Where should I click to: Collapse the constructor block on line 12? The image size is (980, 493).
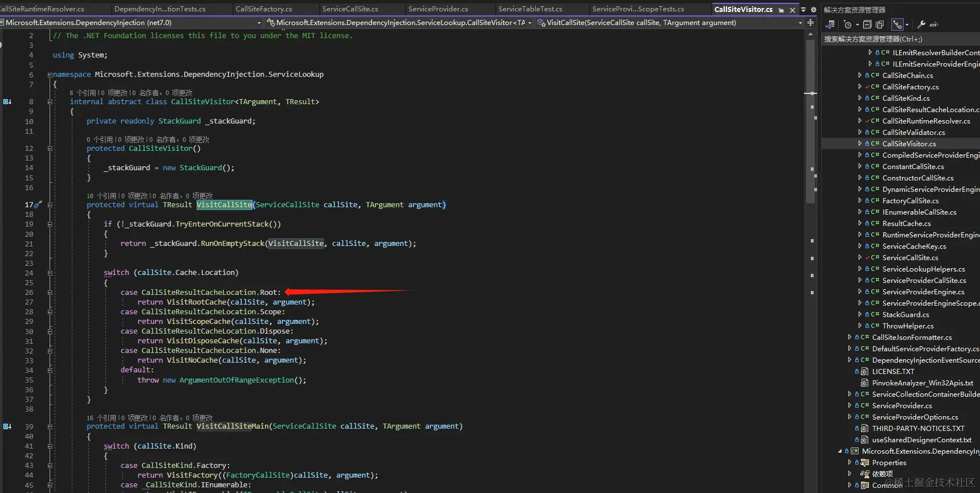[x=50, y=149]
